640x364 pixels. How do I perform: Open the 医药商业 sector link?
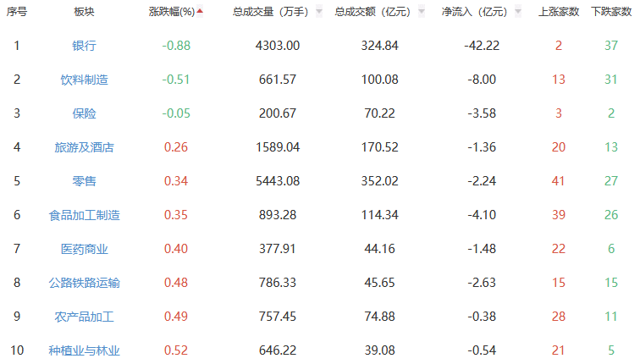coord(85,249)
